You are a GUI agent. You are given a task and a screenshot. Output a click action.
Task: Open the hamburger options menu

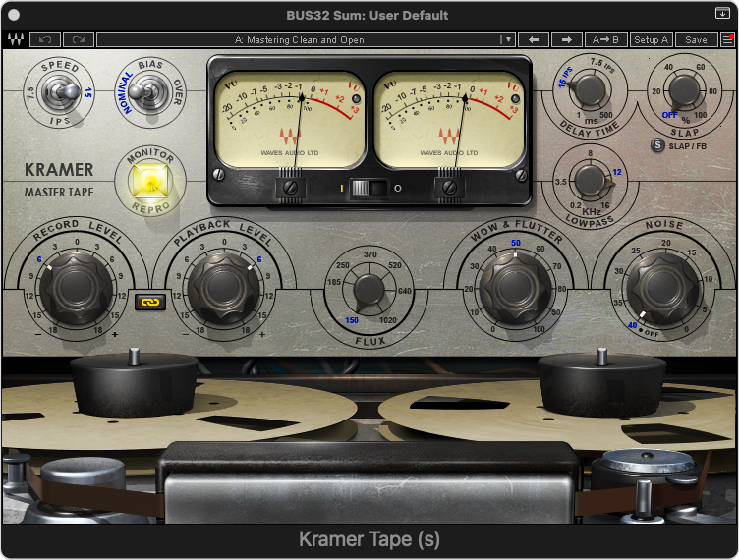coord(727,40)
